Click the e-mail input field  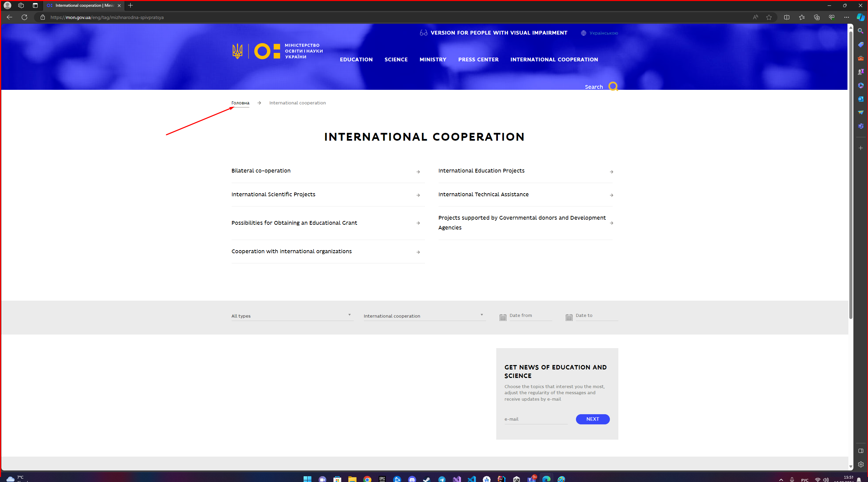pyautogui.click(x=535, y=419)
